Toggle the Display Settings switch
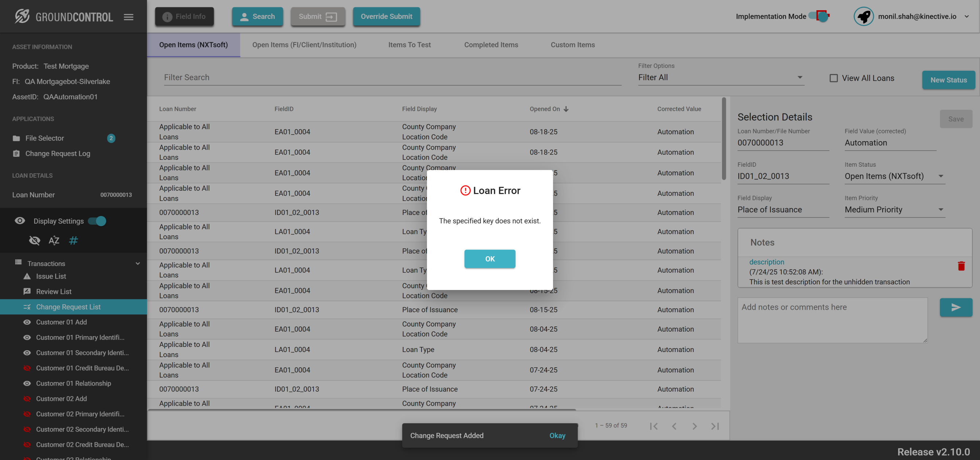The image size is (980, 460). coord(97,221)
